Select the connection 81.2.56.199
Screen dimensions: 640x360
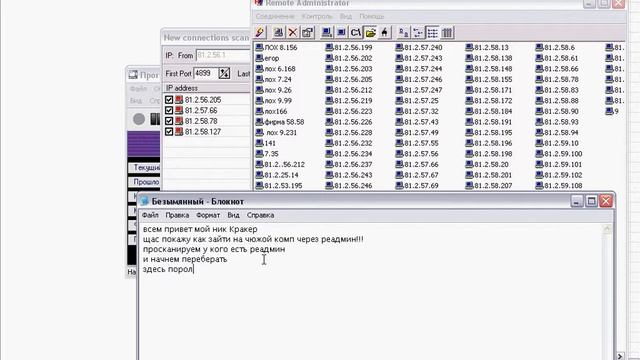(x=349, y=47)
